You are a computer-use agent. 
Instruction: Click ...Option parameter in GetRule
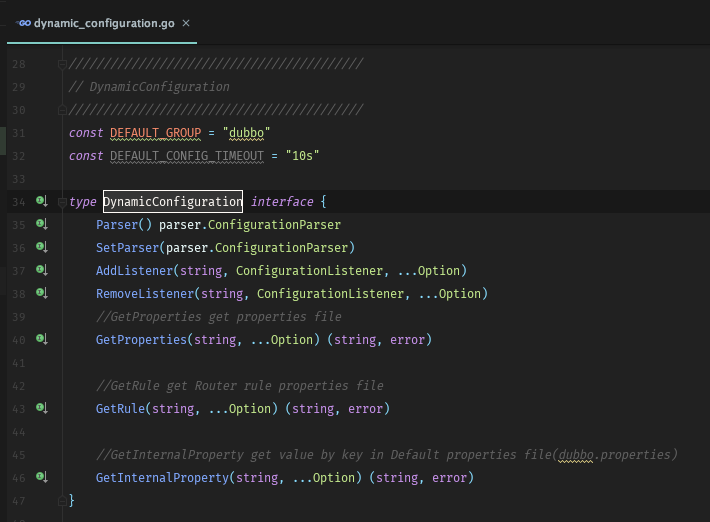pos(240,409)
